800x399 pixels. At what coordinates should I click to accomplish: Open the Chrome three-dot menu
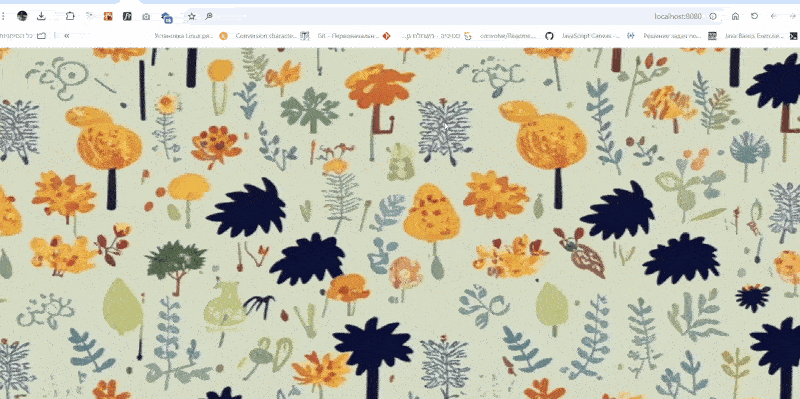click(x=3, y=16)
